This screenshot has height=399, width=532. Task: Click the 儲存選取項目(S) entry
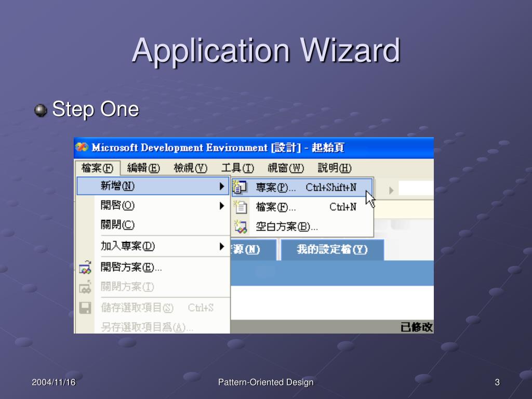click(x=153, y=308)
